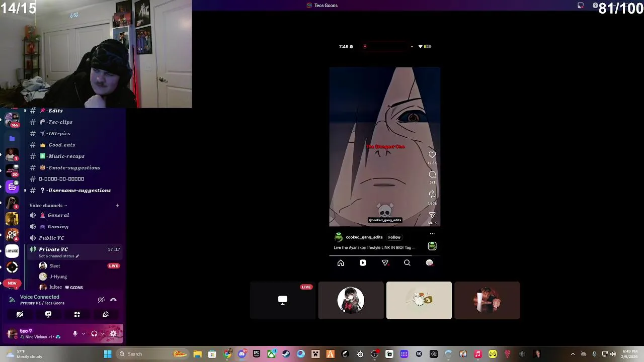Open the weather widget
The width and height of the screenshot is (644, 362).
(24, 354)
